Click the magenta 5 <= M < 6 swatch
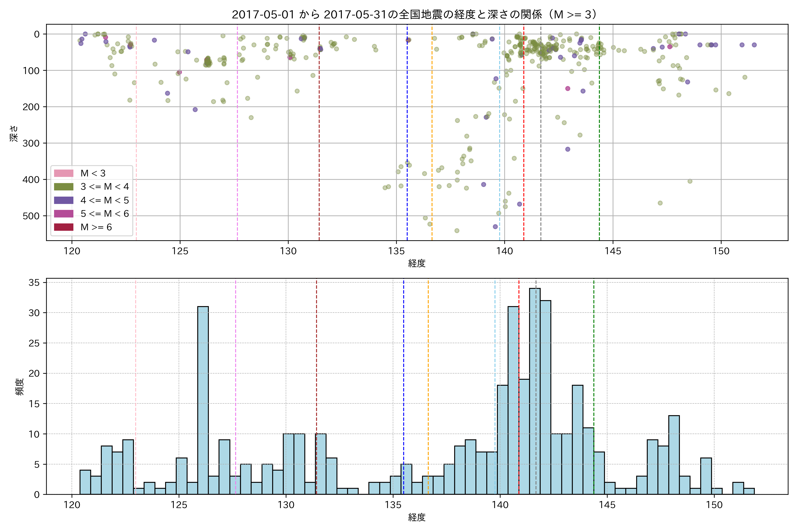This screenshot has width=798, height=532. 63,213
